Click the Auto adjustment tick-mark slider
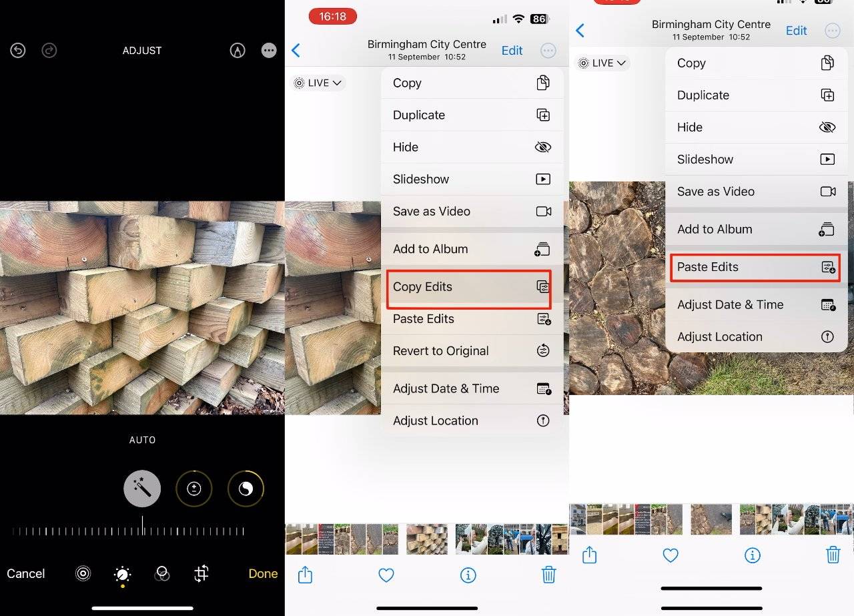Viewport: 854px width, 616px height. pyautogui.click(x=128, y=531)
